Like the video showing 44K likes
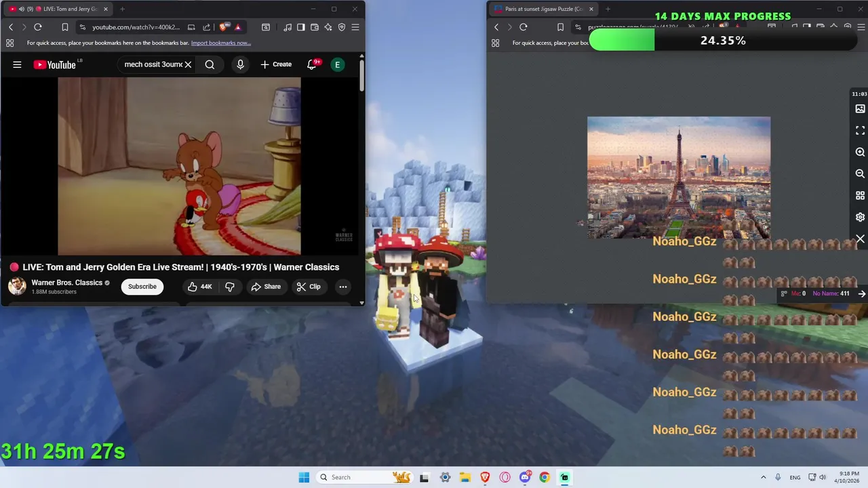The height and width of the screenshot is (488, 868). point(200,287)
